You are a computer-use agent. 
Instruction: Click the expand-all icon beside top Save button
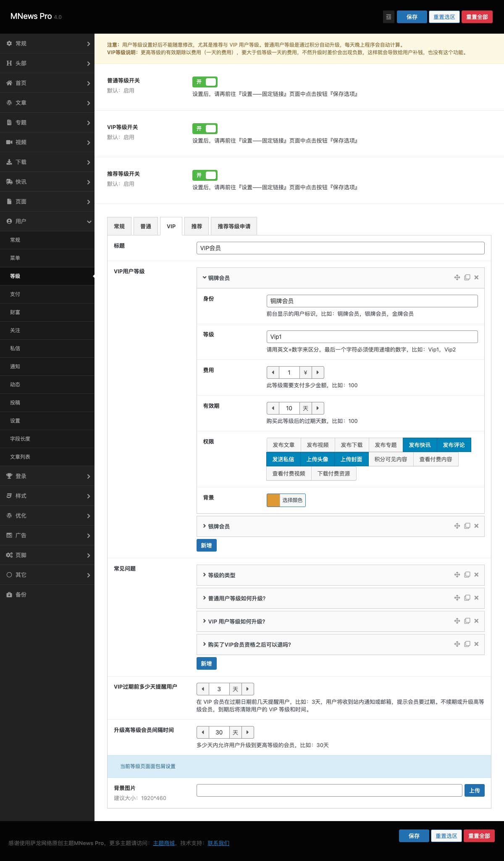[x=388, y=17]
